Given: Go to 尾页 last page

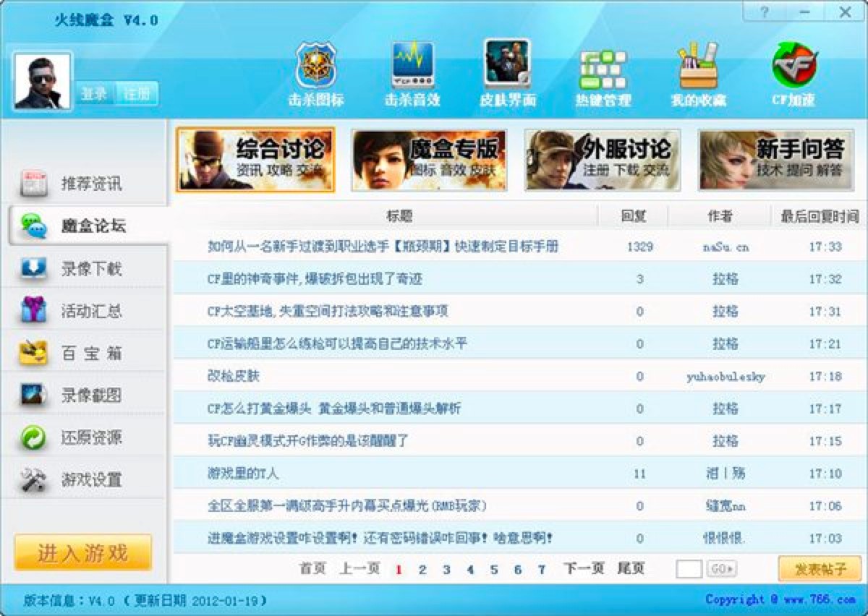Looking at the screenshot, I should (631, 569).
